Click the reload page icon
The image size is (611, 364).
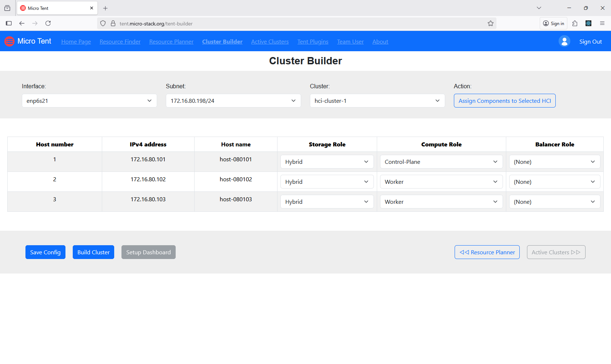(48, 23)
